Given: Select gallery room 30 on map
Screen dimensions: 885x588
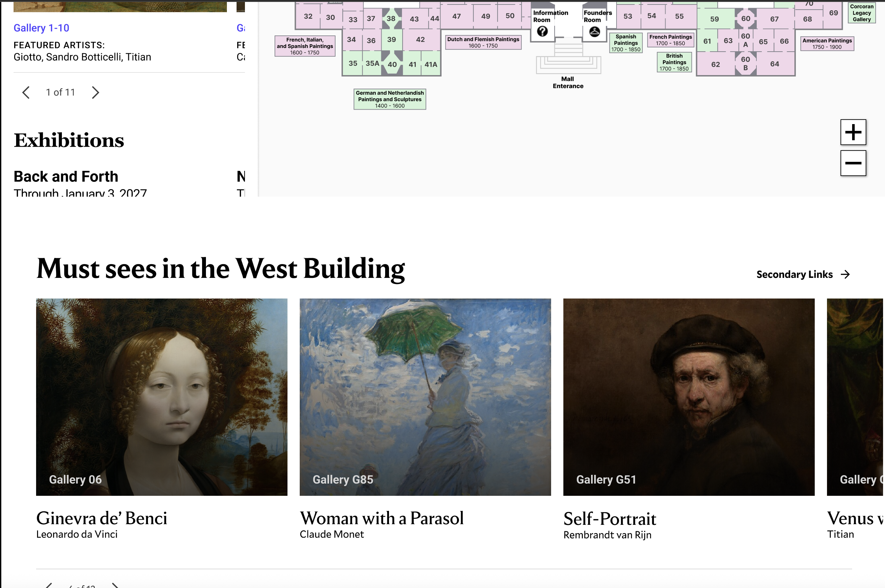Looking at the screenshot, I should pyautogui.click(x=330, y=17).
